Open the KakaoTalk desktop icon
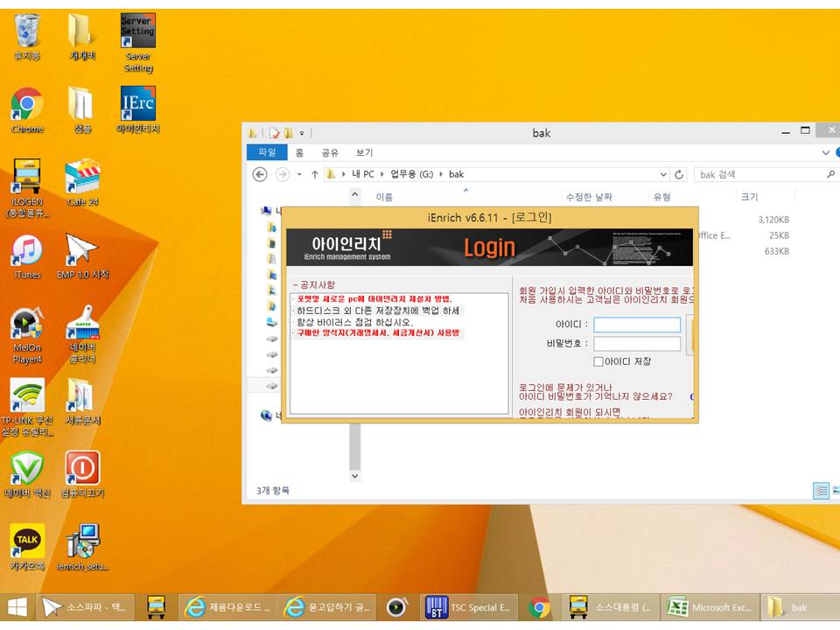Screen dimensions: 840x630 [27, 542]
